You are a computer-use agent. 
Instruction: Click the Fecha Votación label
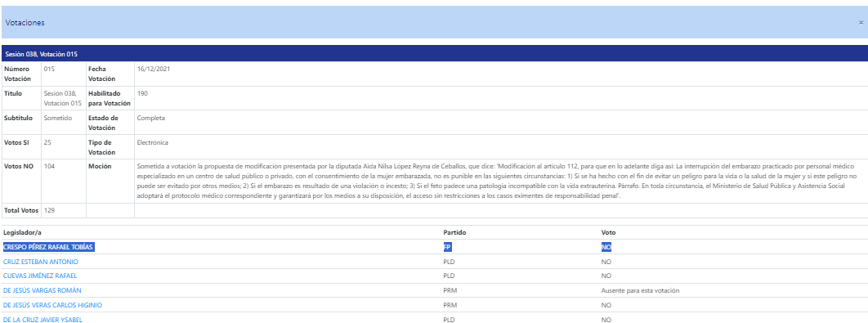tap(101, 74)
